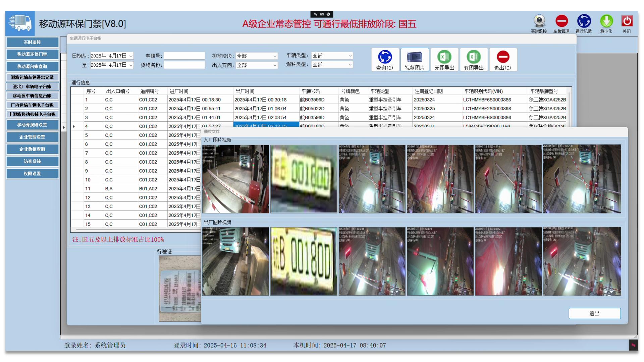Select 移动源环保门禁 in sidebar menu
Screen dimensions: 644x362
point(32,54)
